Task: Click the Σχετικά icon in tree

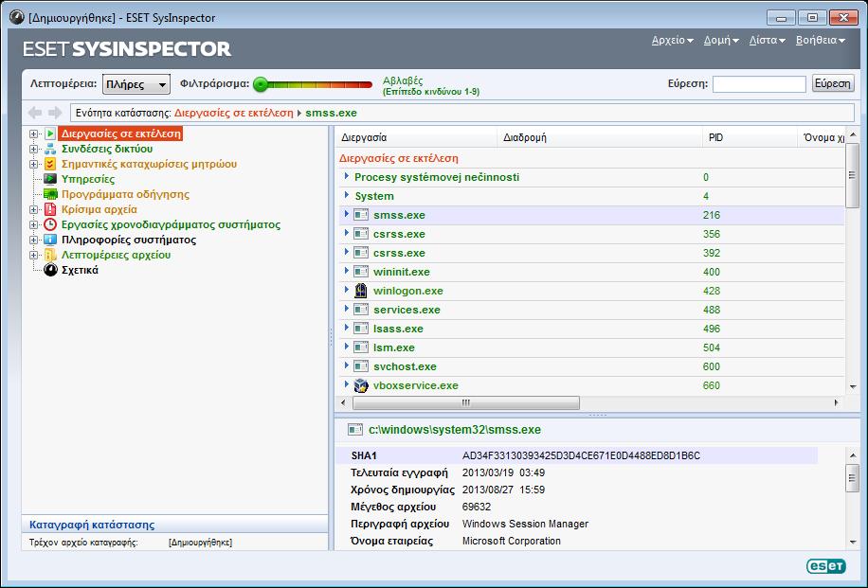Action: pos(50,270)
